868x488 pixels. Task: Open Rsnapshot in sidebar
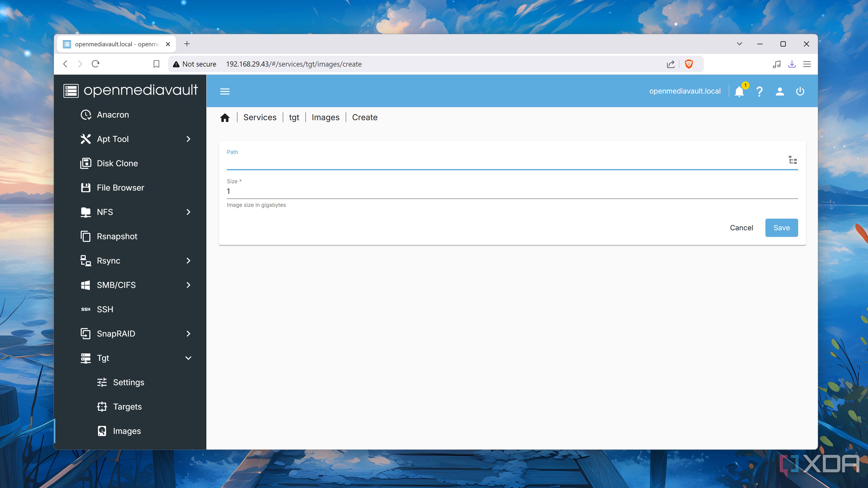coord(130,236)
